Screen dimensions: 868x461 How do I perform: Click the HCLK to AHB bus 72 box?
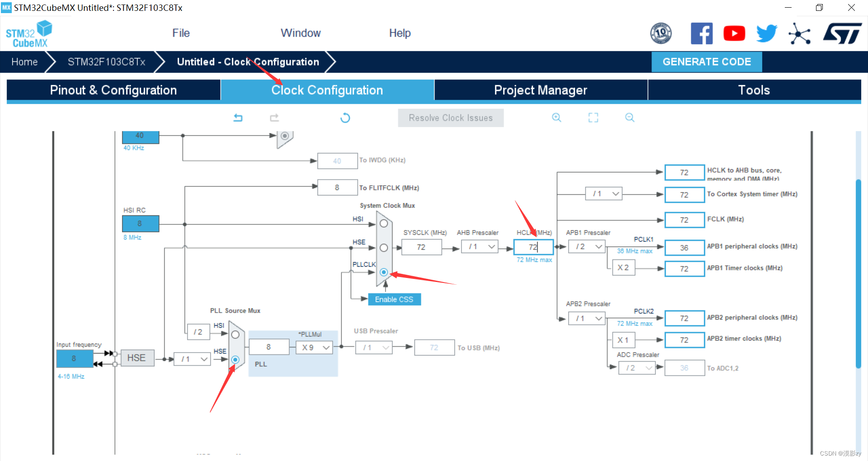[684, 173]
